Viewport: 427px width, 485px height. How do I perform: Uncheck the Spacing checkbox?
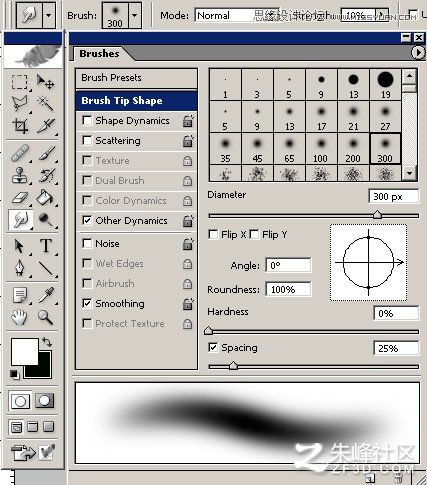pyautogui.click(x=213, y=347)
